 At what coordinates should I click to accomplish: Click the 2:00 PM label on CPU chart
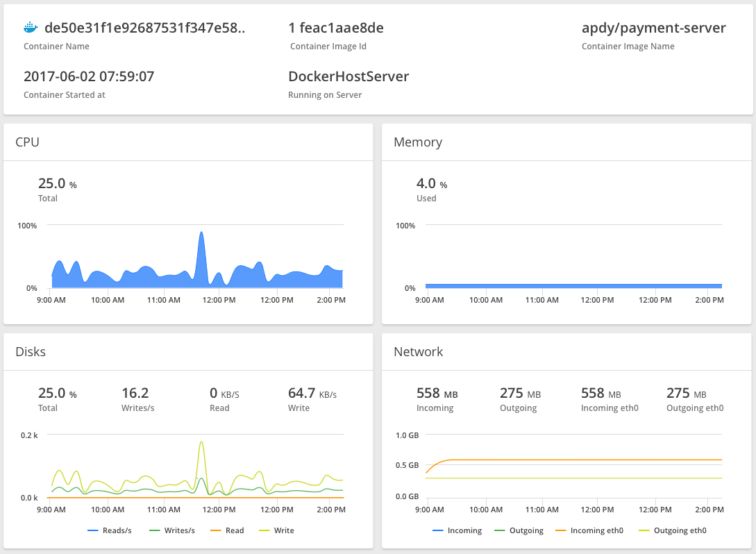331,300
